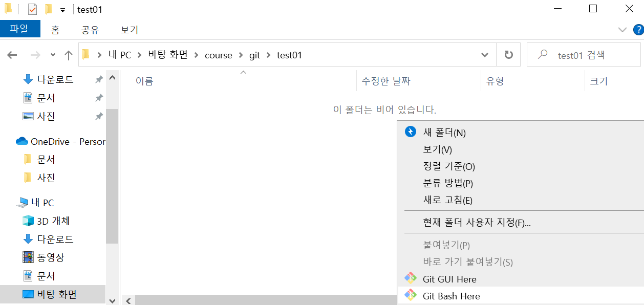Click 내 PC in the address breadcrumb
This screenshot has height=305, width=644.
120,55
